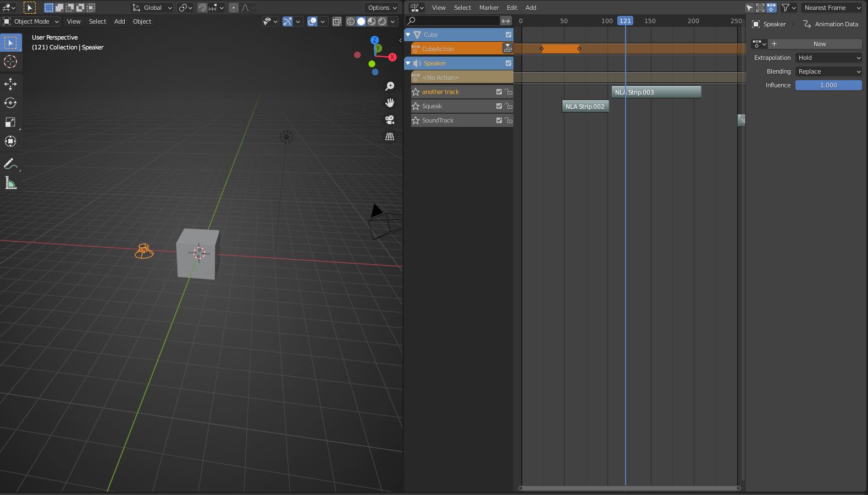Activate the Rotate tool

click(10, 103)
